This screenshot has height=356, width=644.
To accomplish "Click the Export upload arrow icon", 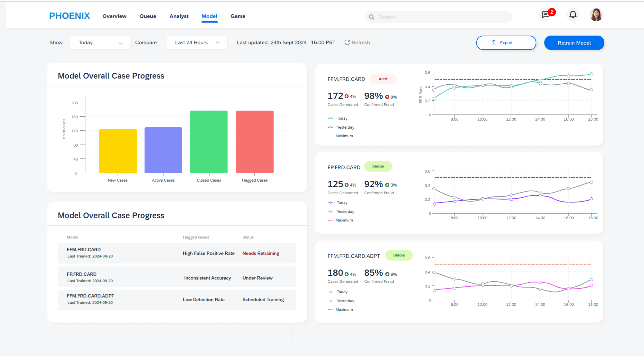I will tap(494, 42).
